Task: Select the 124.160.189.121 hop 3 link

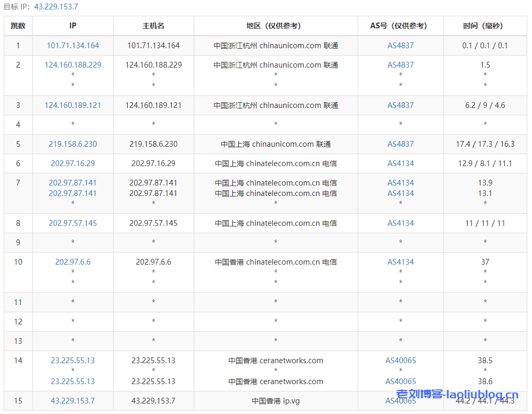Action: point(73,105)
